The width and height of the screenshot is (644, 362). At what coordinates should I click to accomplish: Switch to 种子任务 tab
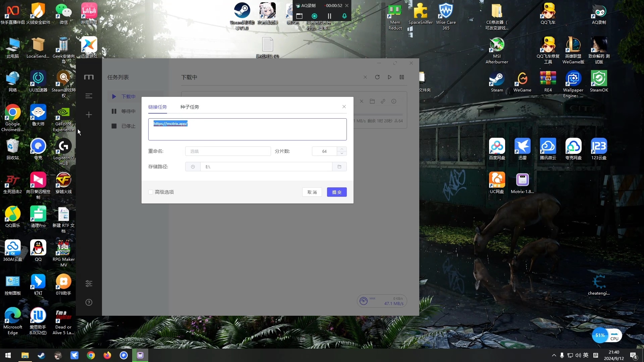pyautogui.click(x=189, y=107)
